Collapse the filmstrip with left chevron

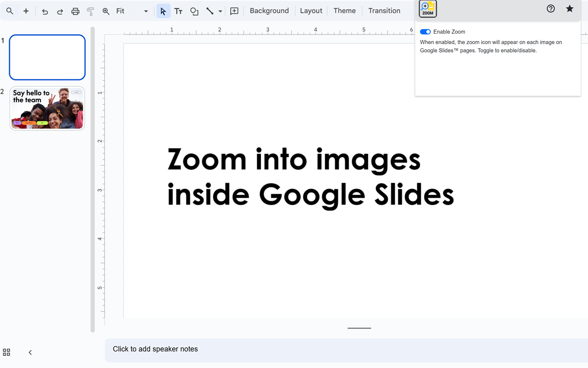click(x=30, y=352)
